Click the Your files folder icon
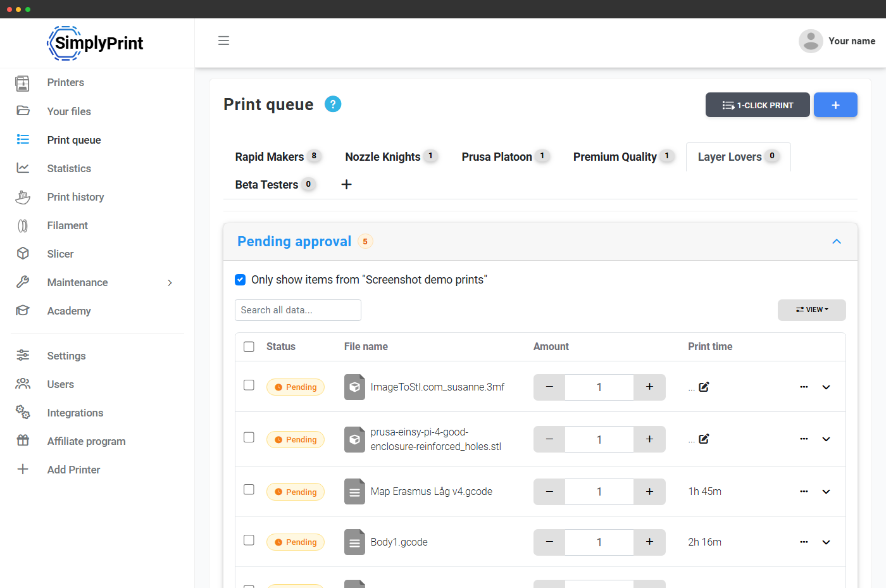 (23, 111)
